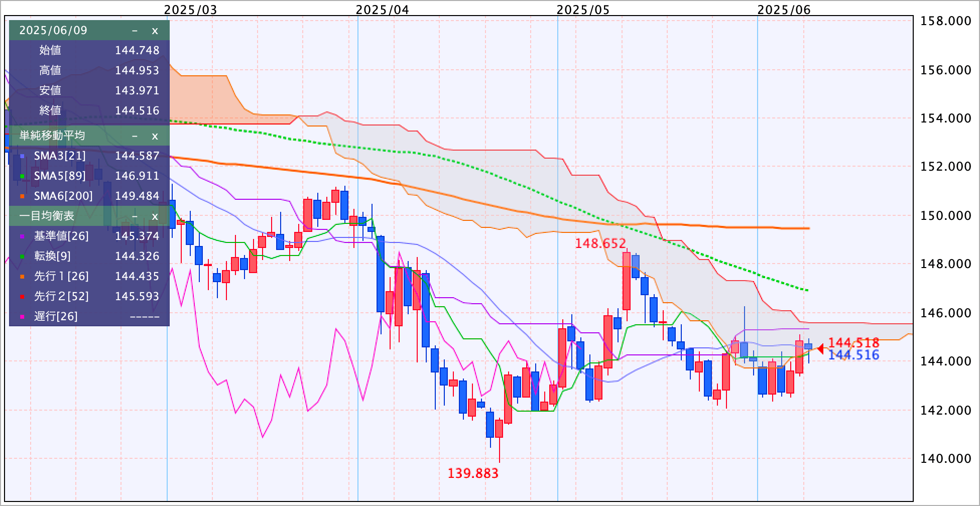Click the SMA6[200] orange color marker

[22, 196]
